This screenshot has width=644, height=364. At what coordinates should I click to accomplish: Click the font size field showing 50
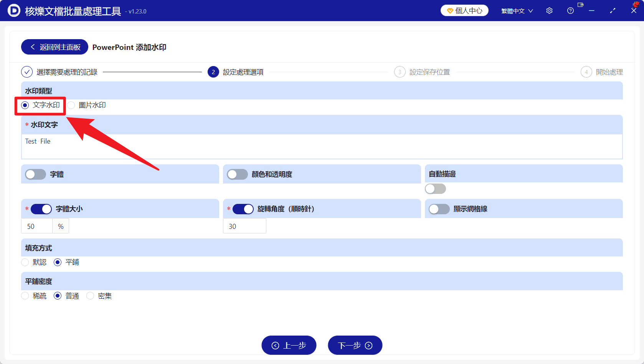click(x=37, y=226)
